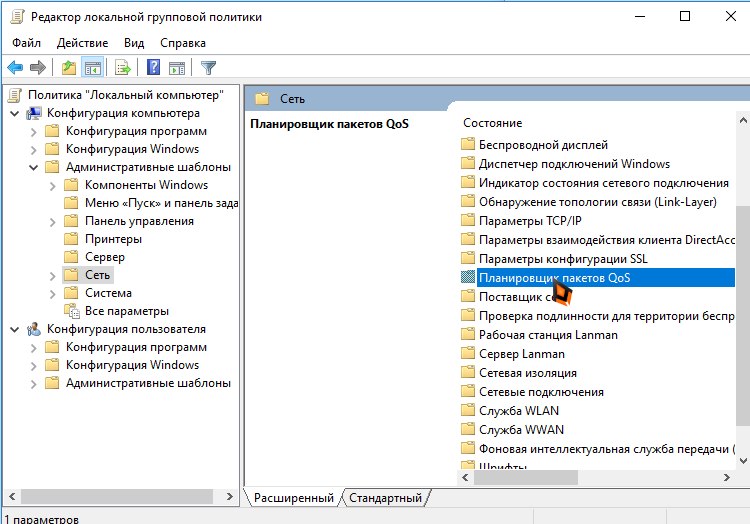Expand computer 'Конфигурация Windows' node

(33, 150)
